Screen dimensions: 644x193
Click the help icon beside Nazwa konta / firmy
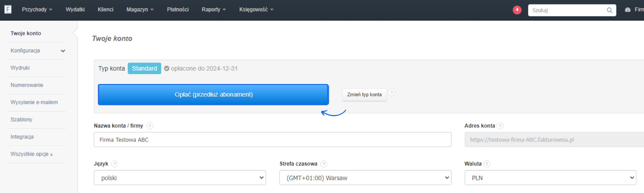click(x=150, y=126)
